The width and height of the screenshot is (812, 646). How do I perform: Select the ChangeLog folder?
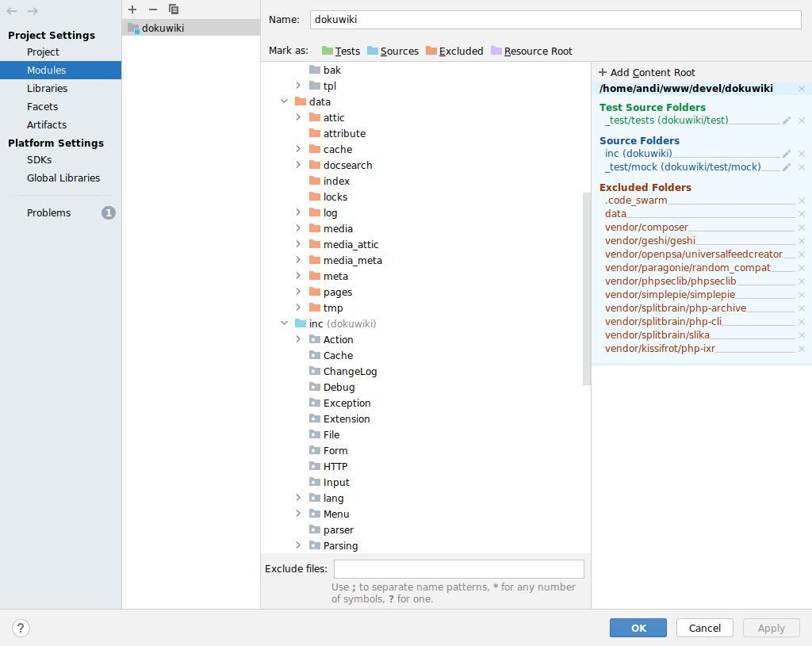click(343, 371)
